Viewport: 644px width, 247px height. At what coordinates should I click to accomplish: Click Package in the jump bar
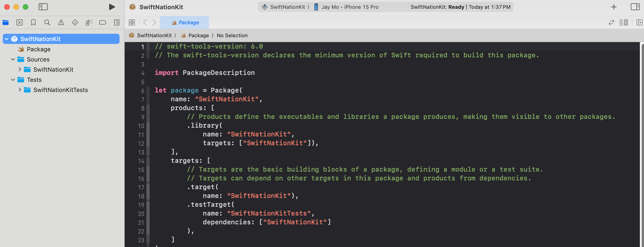coord(199,35)
